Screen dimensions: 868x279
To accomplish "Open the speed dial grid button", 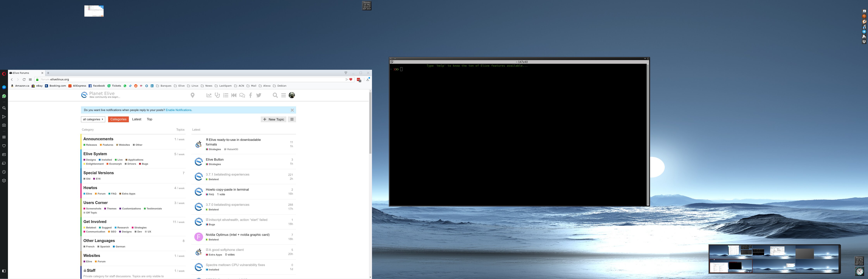I will click(30, 79).
